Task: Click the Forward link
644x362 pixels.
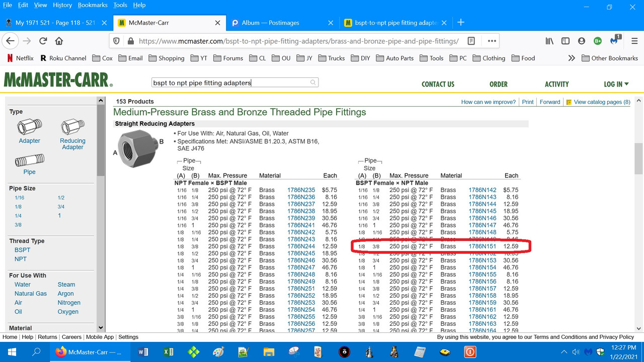Action: click(x=550, y=102)
